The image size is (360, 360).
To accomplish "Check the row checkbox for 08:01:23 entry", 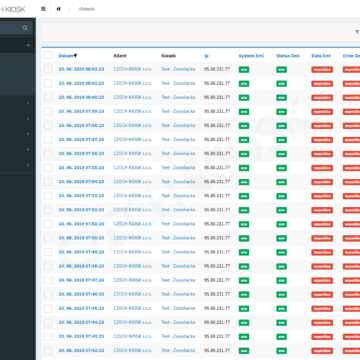I will (48, 83).
